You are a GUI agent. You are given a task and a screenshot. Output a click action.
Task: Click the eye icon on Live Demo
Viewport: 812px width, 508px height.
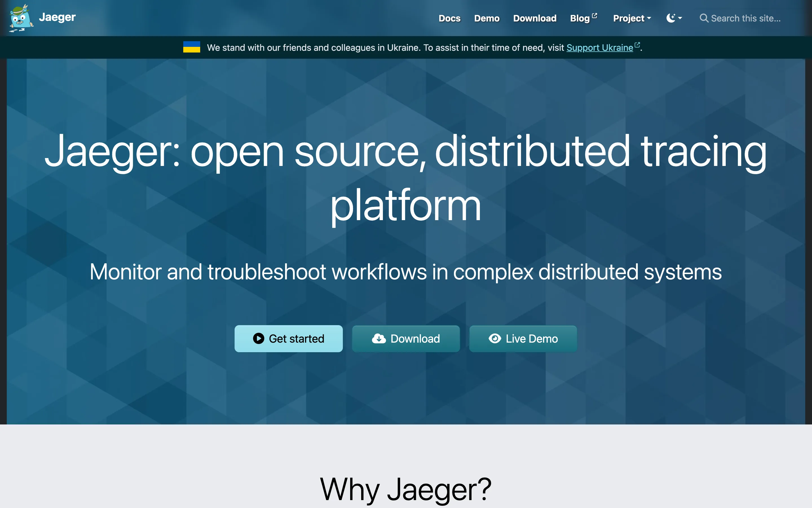coord(495,338)
